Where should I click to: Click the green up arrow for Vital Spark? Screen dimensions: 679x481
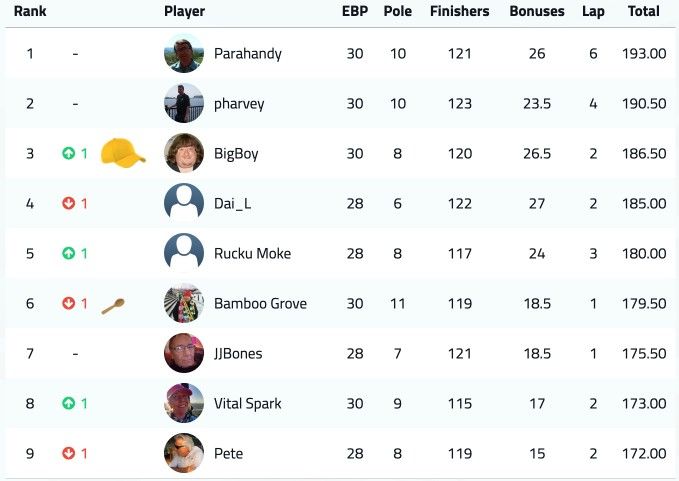68,403
